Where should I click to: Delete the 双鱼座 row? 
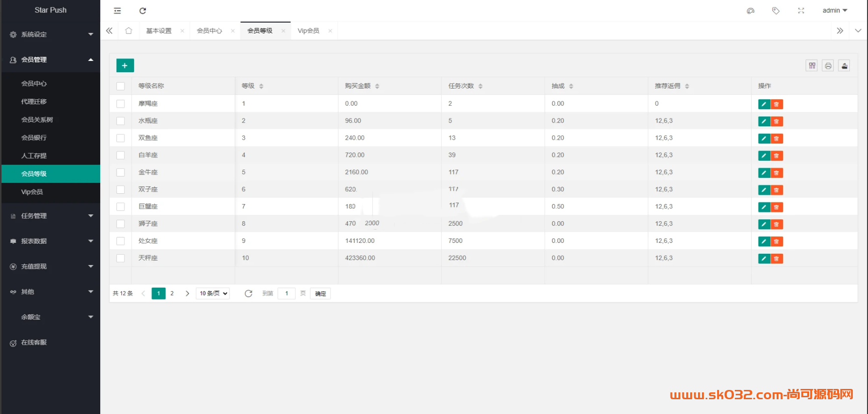tap(777, 139)
